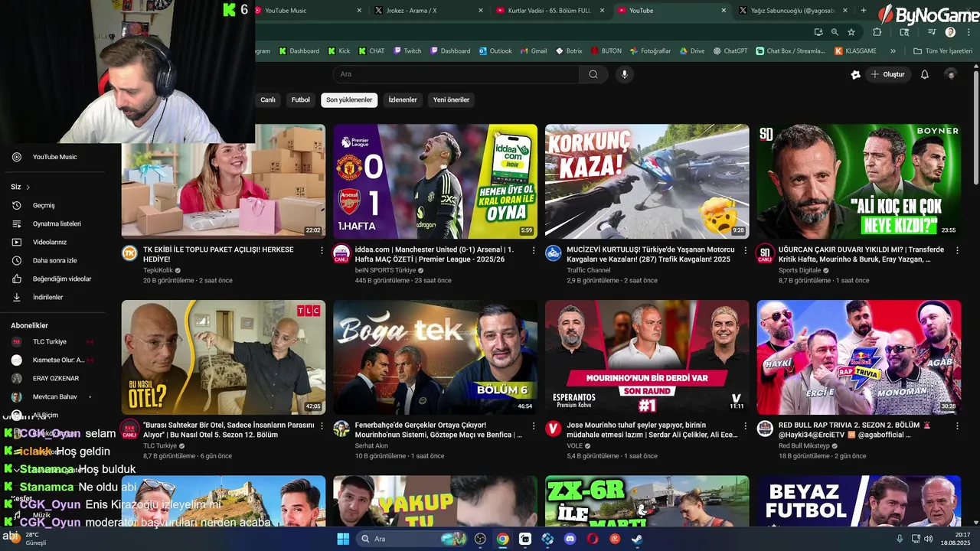Open the Drive bookmark
980x551 pixels.
[x=692, y=51]
